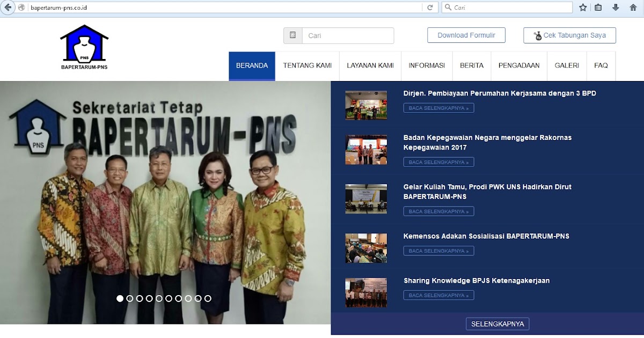Open PENGADAAN menu item
644x338 pixels.
click(519, 65)
